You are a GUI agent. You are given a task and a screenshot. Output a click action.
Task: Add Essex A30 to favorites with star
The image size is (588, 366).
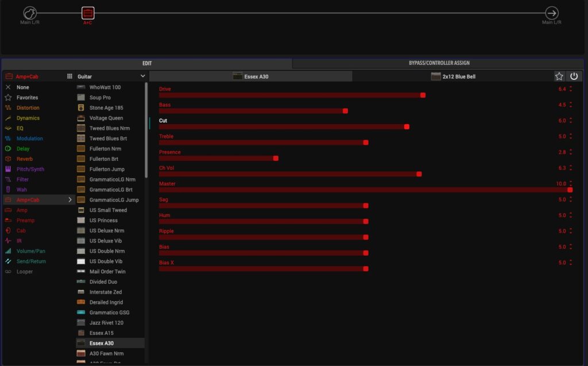(559, 76)
